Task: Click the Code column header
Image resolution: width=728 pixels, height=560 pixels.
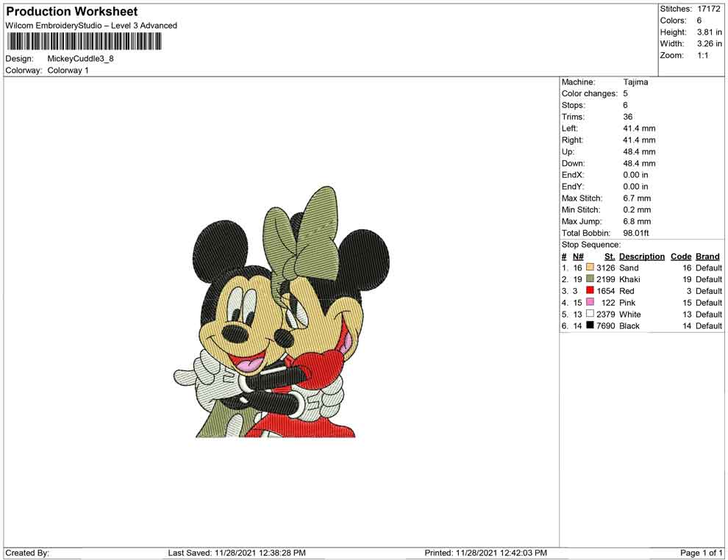Action: pos(681,256)
